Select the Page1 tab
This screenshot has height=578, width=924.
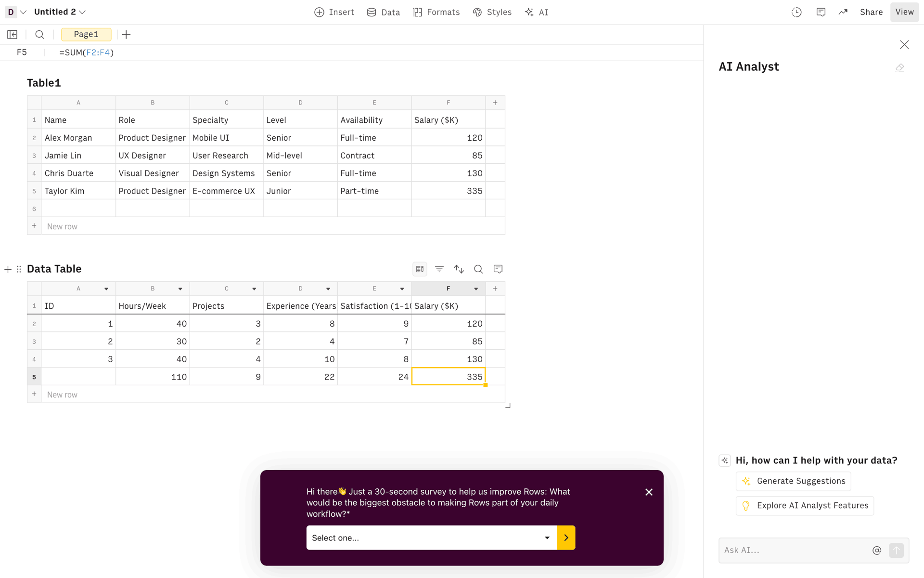pyautogui.click(x=86, y=35)
